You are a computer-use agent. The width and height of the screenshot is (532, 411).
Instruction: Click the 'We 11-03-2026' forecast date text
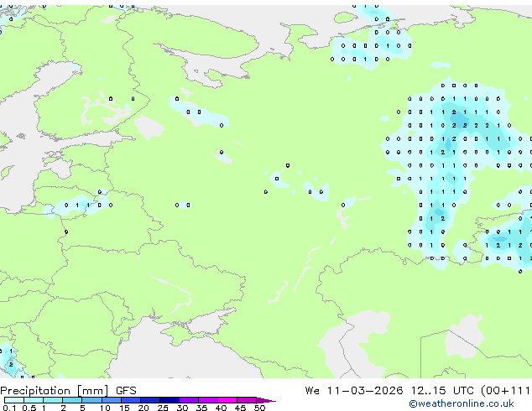(x=354, y=391)
